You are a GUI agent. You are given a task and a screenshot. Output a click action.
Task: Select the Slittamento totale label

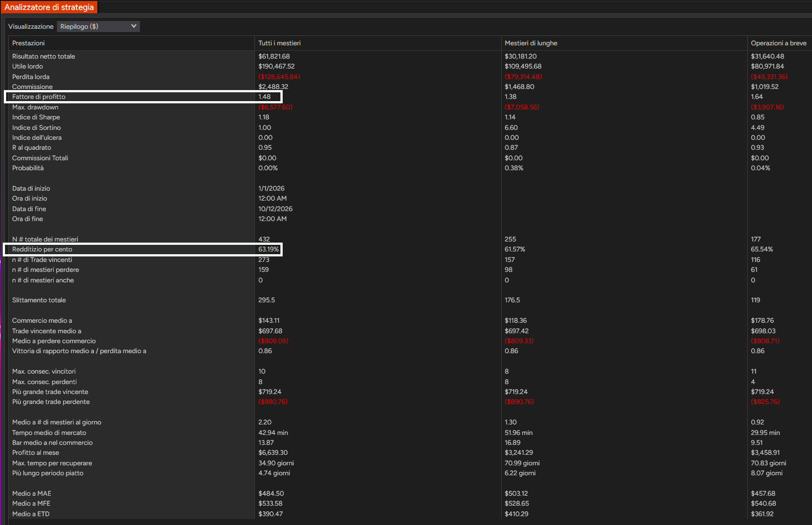39,300
